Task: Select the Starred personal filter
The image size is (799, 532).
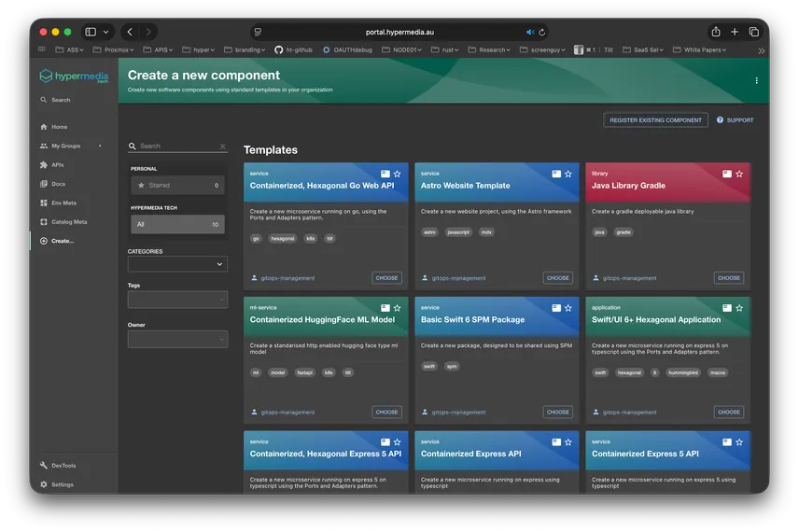Action: [x=177, y=186]
